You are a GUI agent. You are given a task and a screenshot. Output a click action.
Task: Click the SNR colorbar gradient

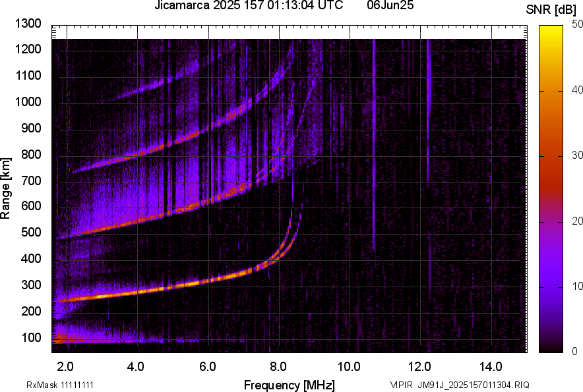tap(551, 189)
